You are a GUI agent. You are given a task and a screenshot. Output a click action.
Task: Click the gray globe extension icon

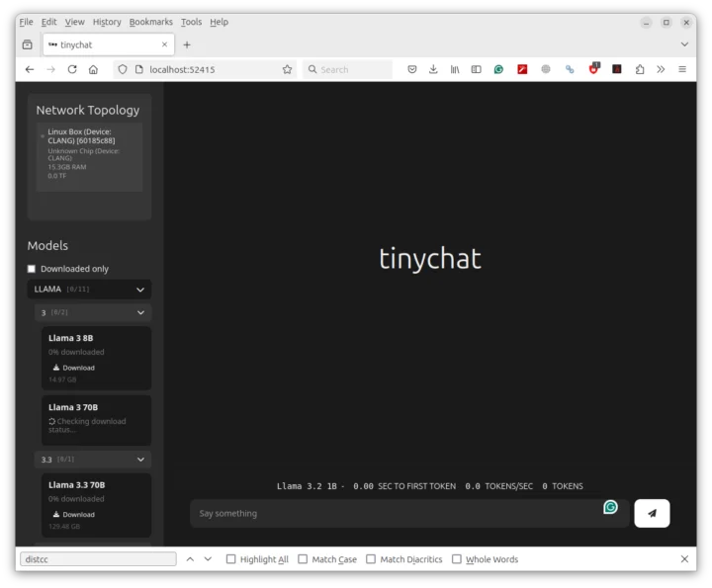coord(546,69)
